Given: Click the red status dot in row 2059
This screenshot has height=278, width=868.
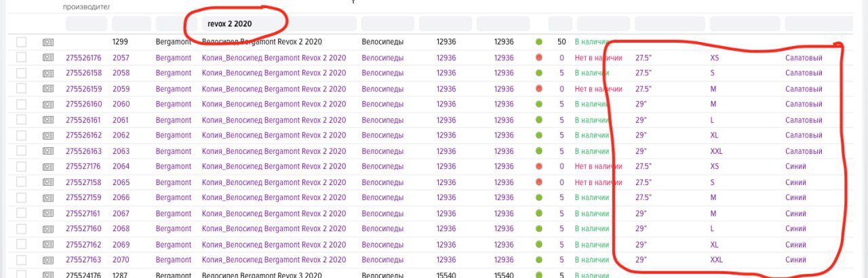Looking at the screenshot, I should pyautogui.click(x=539, y=89).
